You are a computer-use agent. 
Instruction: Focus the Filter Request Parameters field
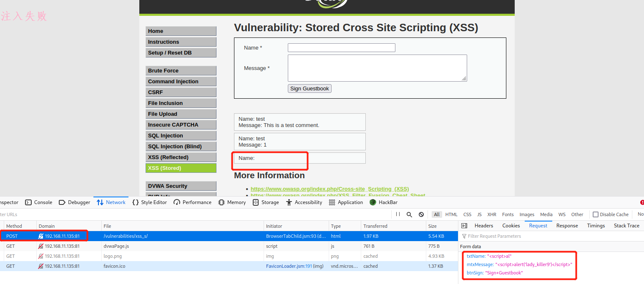coord(551,236)
